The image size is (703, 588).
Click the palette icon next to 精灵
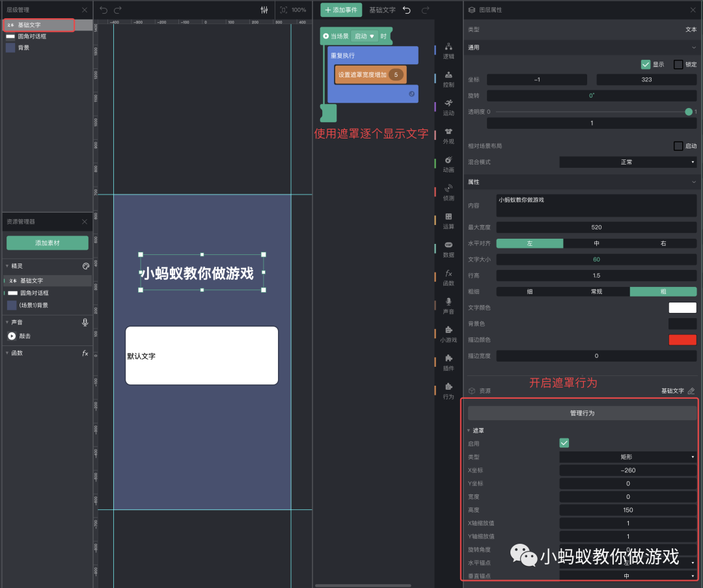tap(86, 266)
